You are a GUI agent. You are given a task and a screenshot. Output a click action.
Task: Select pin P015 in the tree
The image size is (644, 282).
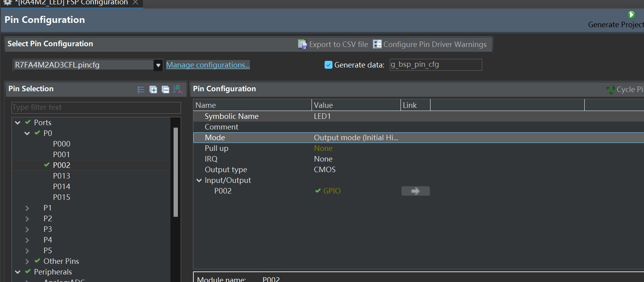coord(62,197)
